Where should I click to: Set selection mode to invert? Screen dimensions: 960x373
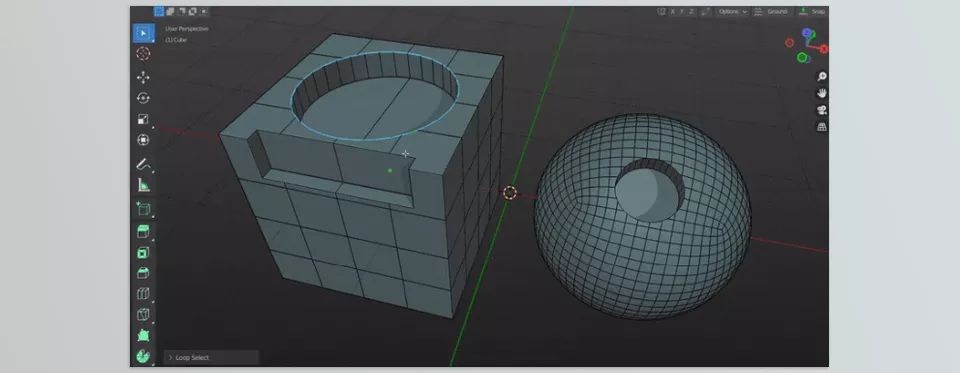tap(192, 11)
